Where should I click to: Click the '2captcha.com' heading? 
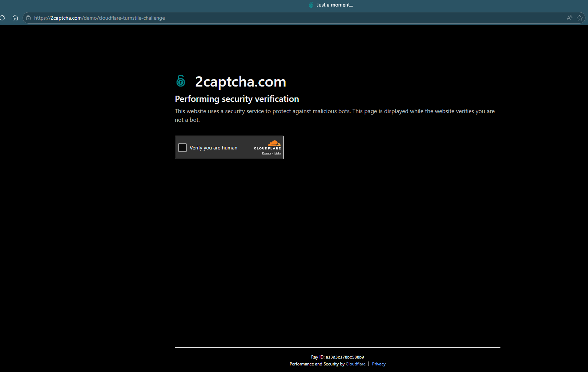tap(241, 82)
